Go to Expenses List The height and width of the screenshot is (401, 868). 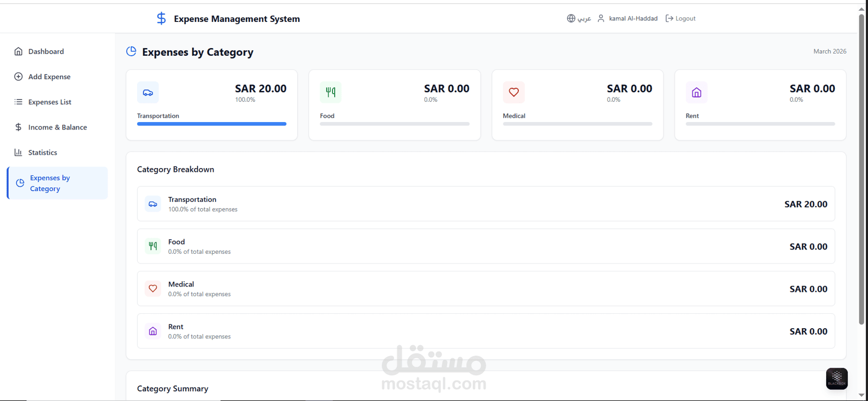pyautogui.click(x=57, y=102)
